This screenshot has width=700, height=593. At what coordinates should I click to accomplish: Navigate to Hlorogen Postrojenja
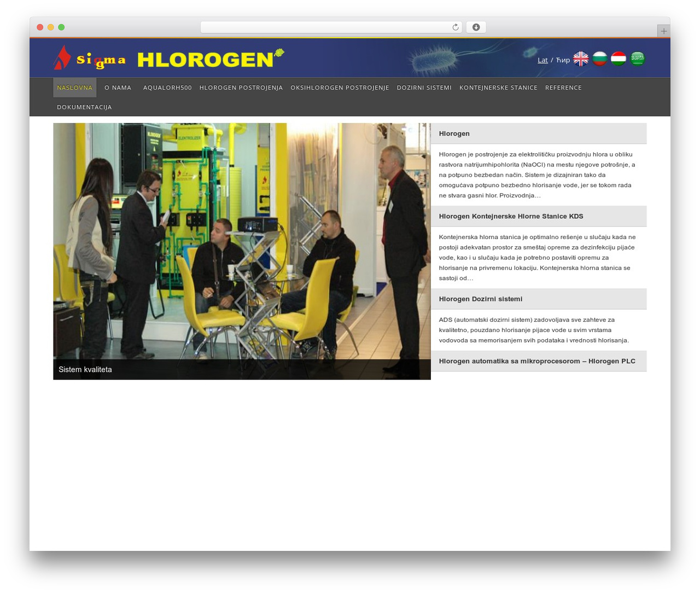241,88
